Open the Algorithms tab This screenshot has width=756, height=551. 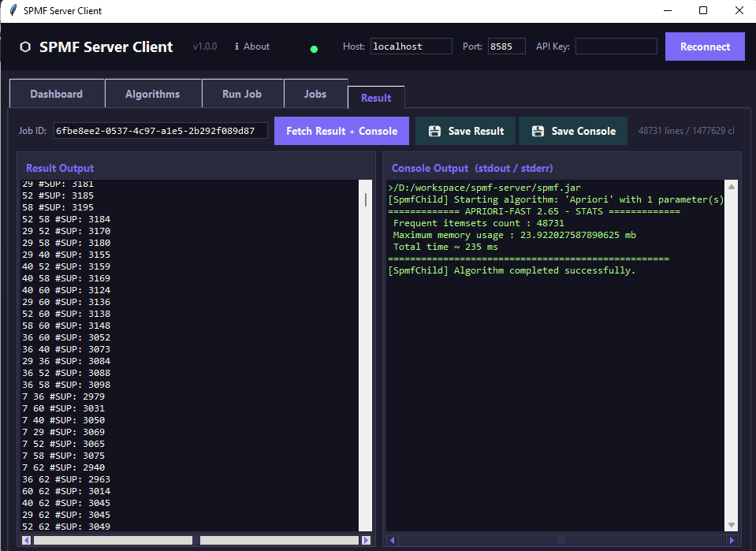pyautogui.click(x=152, y=94)
